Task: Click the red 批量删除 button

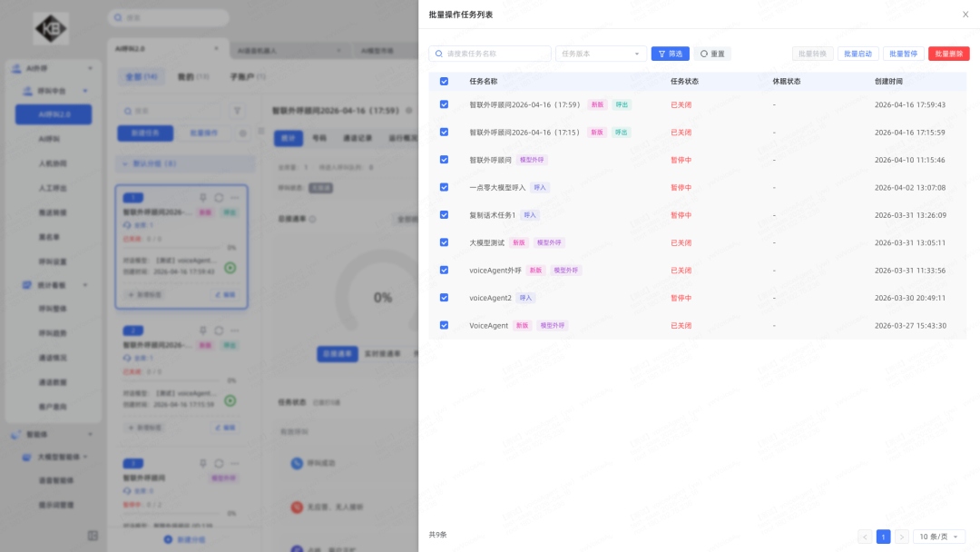Action: pos(948,54)
